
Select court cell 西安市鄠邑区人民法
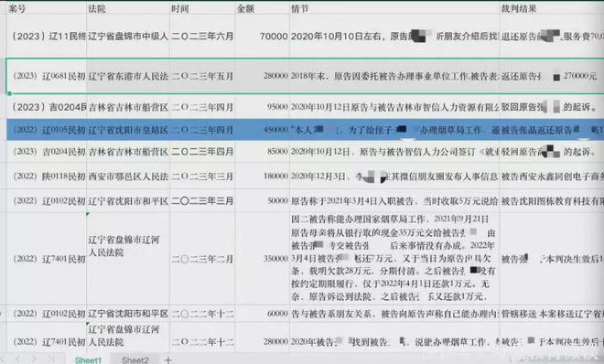point(128,177)
